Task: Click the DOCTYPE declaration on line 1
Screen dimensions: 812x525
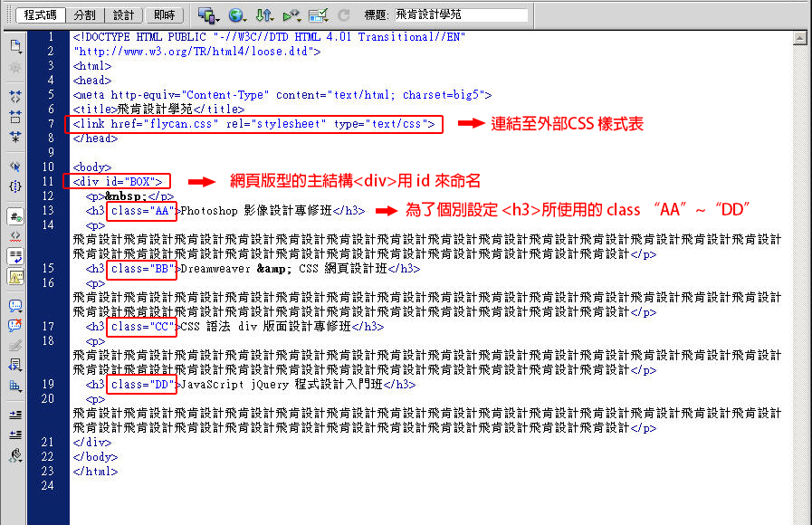Action: pyautogui.click(x=269, y=37)
